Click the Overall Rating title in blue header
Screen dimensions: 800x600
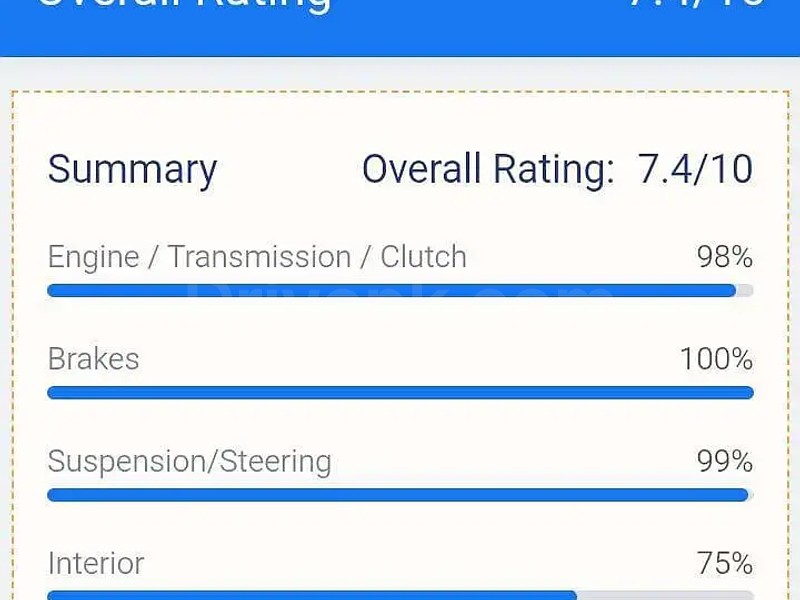[x=183, y=5]
